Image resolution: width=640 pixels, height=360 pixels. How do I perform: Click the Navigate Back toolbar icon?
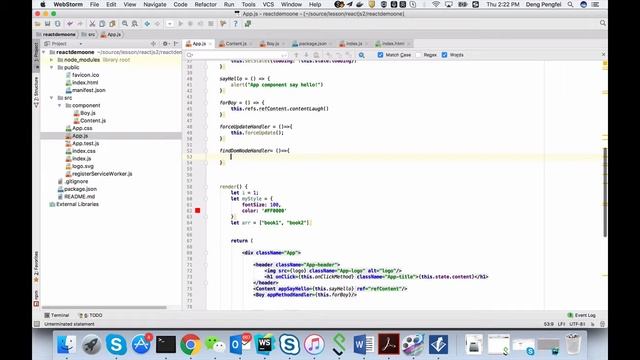pyautogui.click(x=147, y=24)
